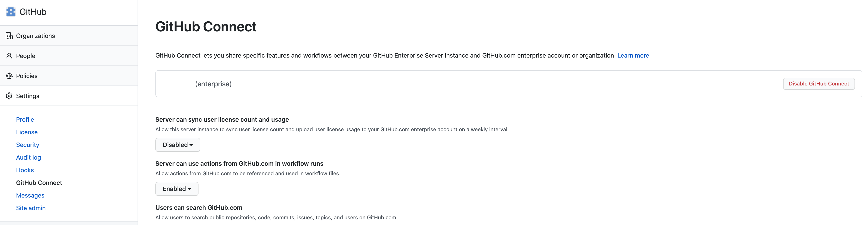Visit the Security settings page

click(x=27, y=144)
